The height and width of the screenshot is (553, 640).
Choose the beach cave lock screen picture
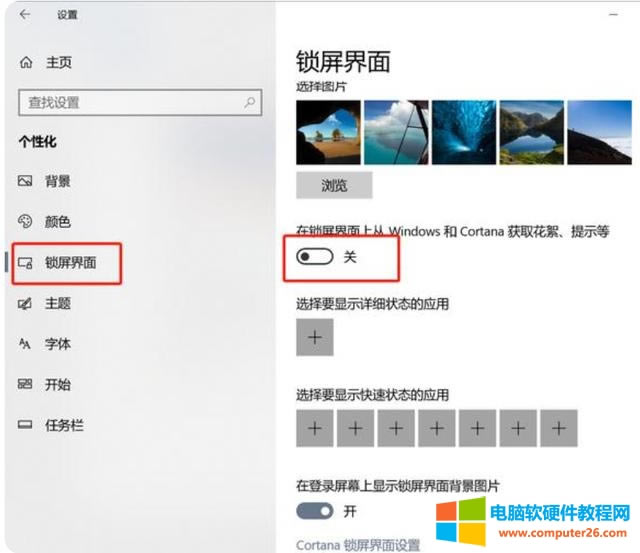(x=329, y=133)
